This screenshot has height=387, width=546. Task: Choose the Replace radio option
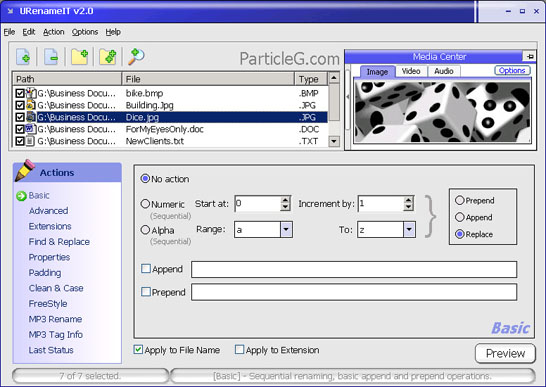460,234
